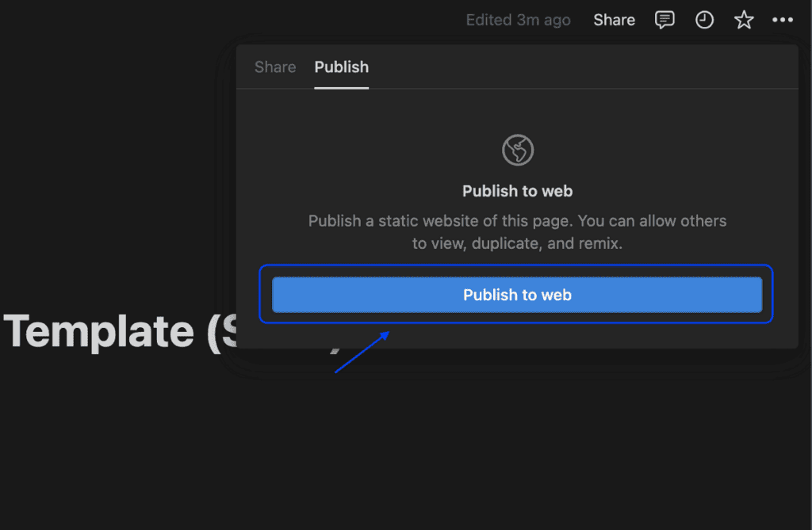Click the globe icon in Publish panel
The height and width of the screenshot is (530, 812).
(518, 150)
